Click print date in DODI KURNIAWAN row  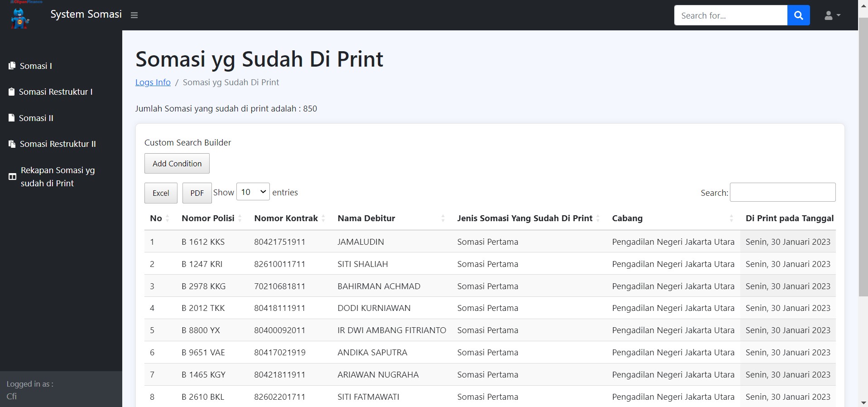(x=788, y=308)
